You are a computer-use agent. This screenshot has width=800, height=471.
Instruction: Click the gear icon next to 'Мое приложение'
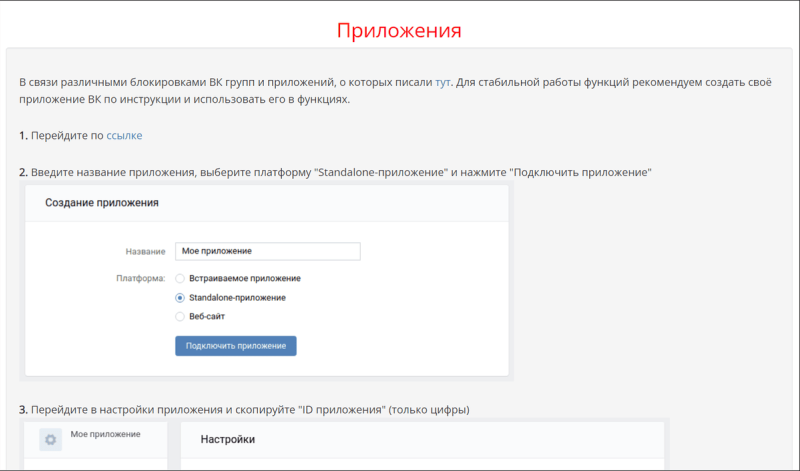point(51,439)
